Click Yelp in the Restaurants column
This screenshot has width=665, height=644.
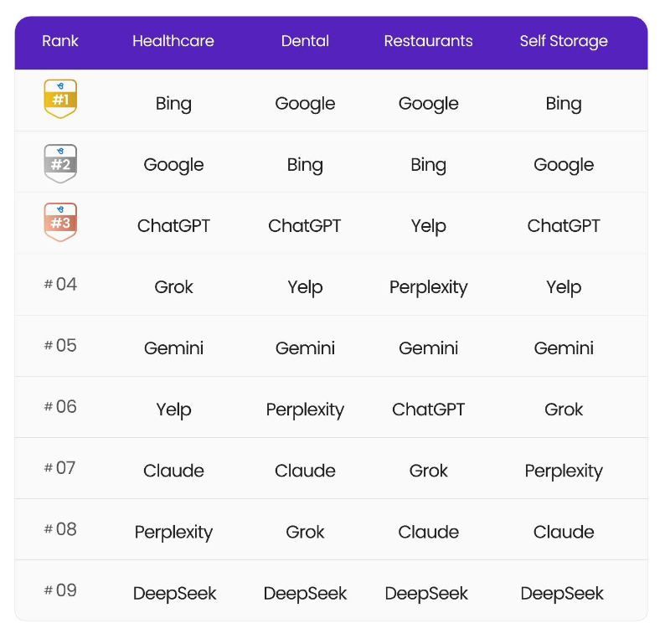tap(428, 226)
